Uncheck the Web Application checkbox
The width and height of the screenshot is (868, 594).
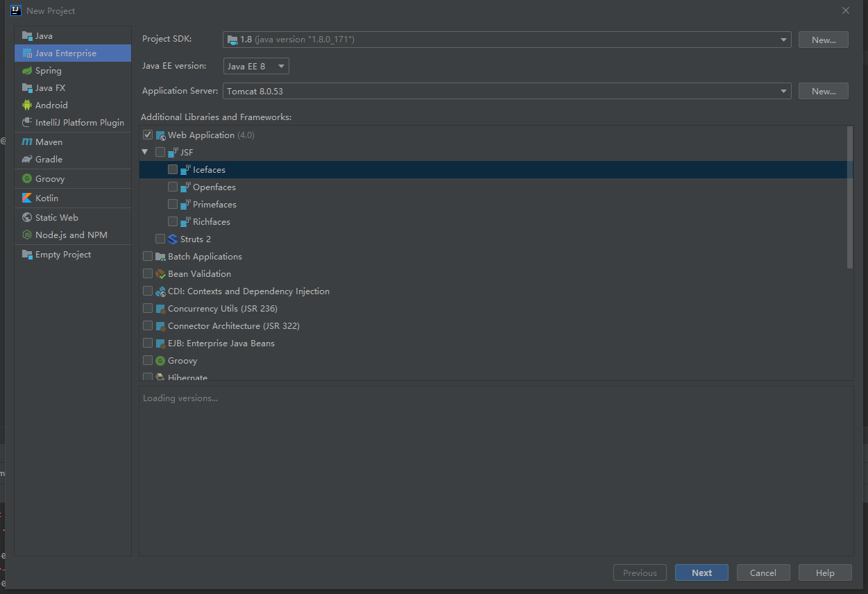[148, 135]
